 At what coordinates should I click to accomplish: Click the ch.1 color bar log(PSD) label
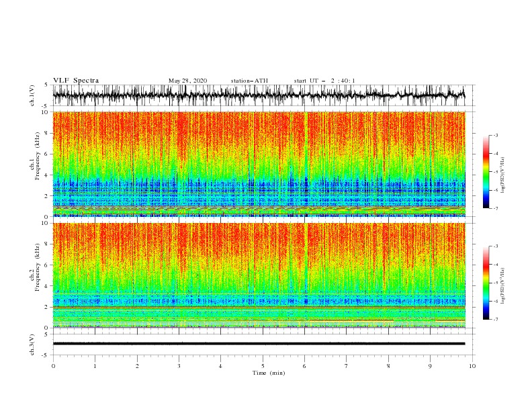pos(502,175)
